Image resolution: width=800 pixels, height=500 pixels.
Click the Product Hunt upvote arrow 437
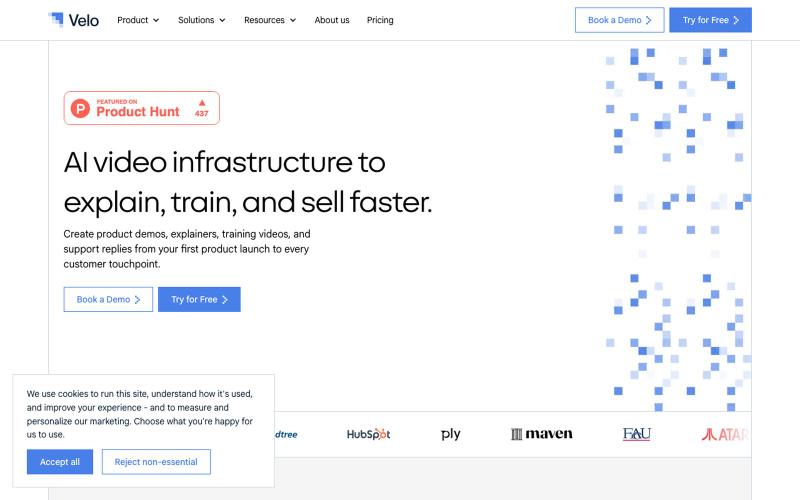pyautogui.click(x=202, y=108)
